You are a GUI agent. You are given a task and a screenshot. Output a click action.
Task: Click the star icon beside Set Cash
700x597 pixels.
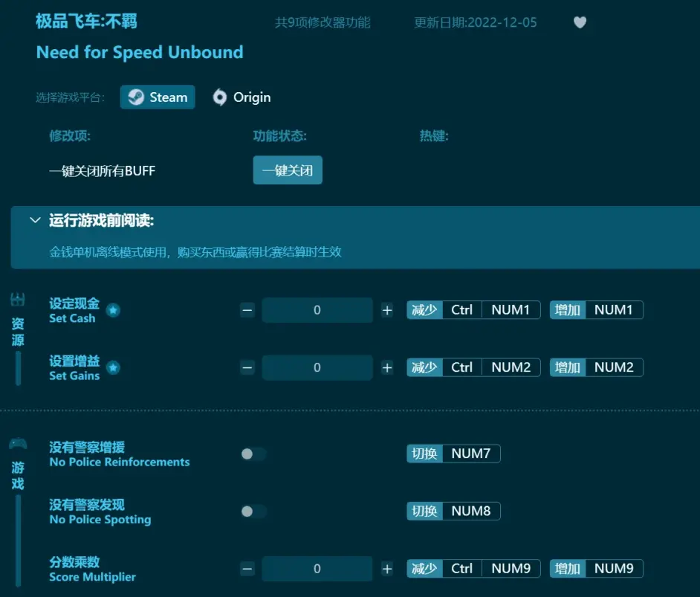click(x=112, y=311)
